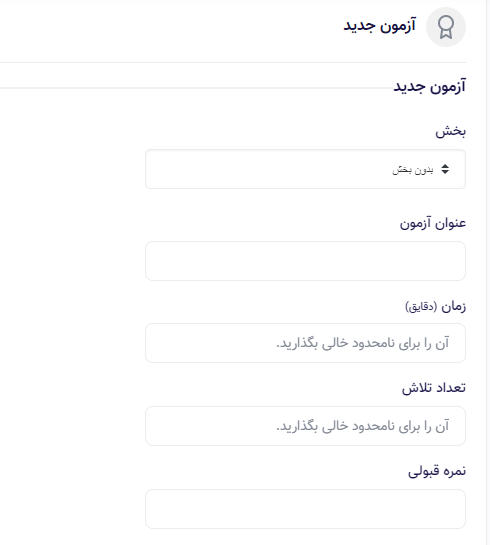Click the divider line under the header
The height and width of the screenshot is (545, 490).
click(x=233, y=63)
